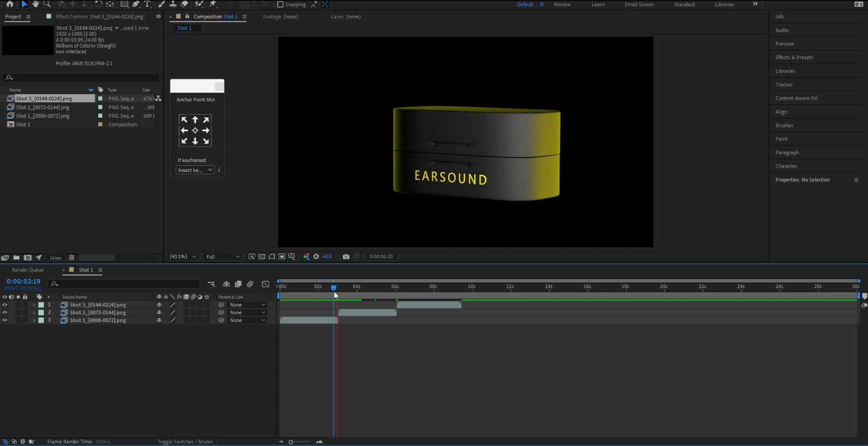Create a new composition from Project panel

click(28, 257)
